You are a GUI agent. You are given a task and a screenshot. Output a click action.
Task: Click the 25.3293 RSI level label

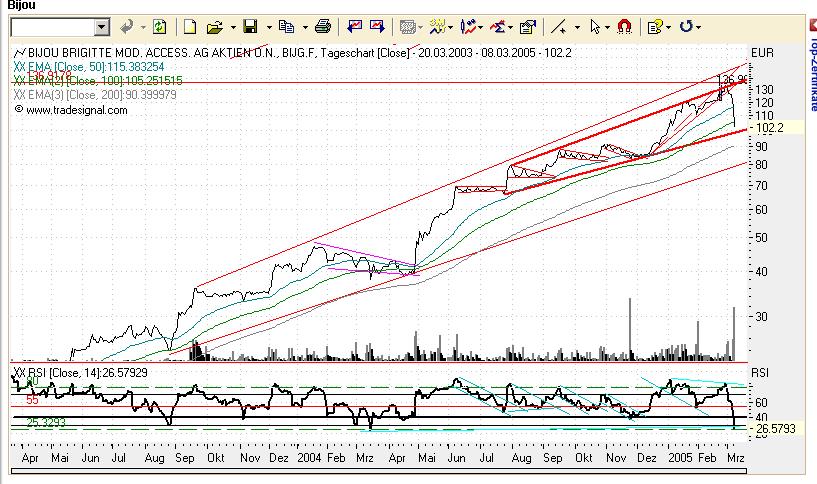point(46,423)
